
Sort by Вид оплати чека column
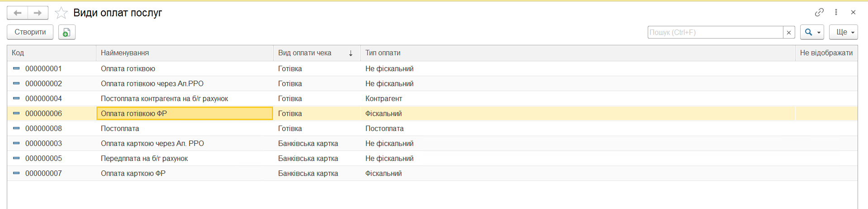tap(305, 53)
